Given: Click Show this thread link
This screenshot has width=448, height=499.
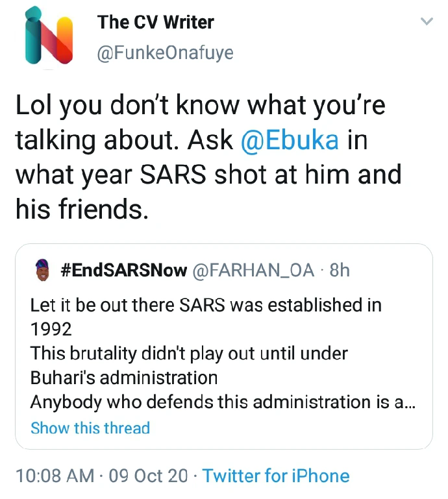Looking at the screenshot, I should (90, 428).
